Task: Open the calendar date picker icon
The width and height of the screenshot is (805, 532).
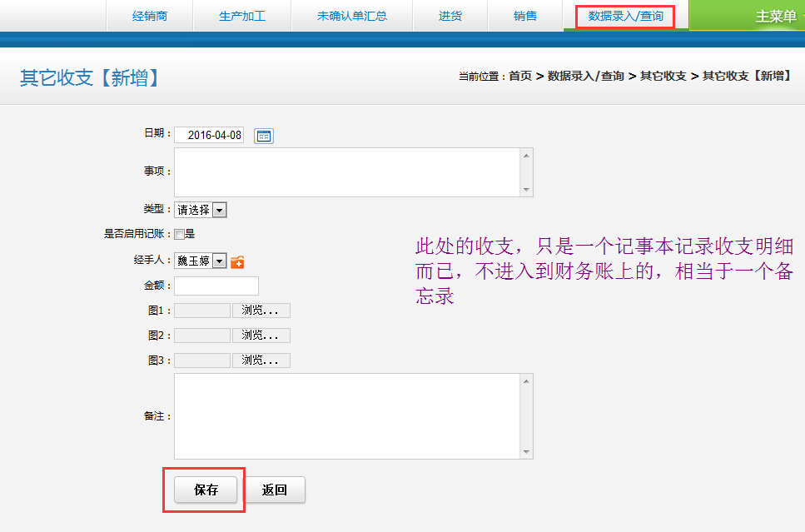Action: tap(264, 136)
